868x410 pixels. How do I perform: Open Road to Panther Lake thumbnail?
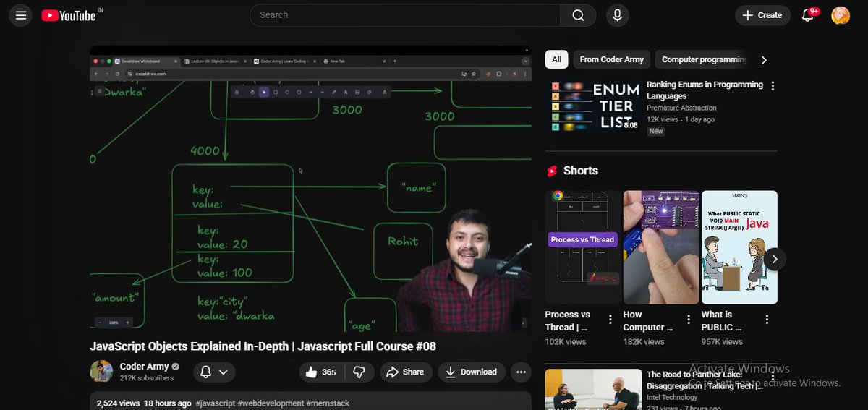593,390
